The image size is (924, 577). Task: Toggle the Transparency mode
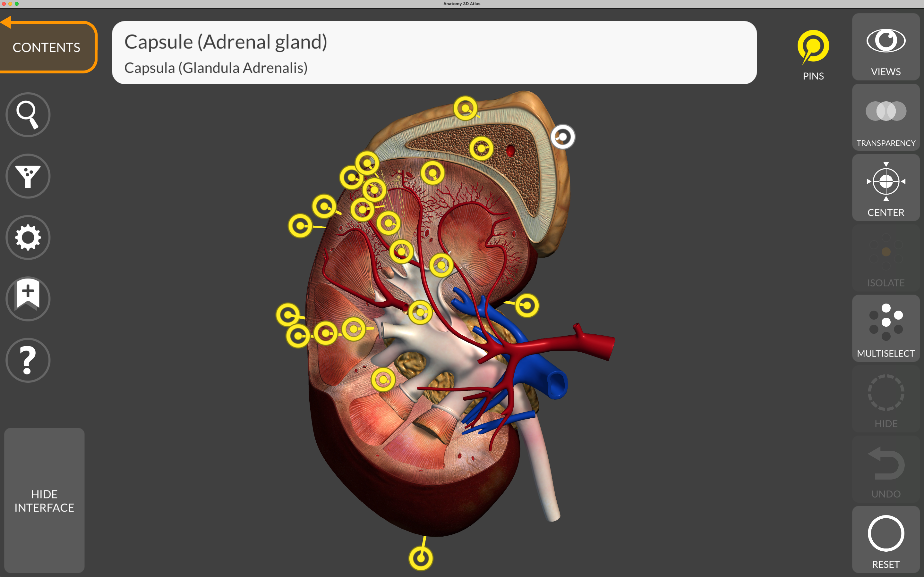(886, 118)
